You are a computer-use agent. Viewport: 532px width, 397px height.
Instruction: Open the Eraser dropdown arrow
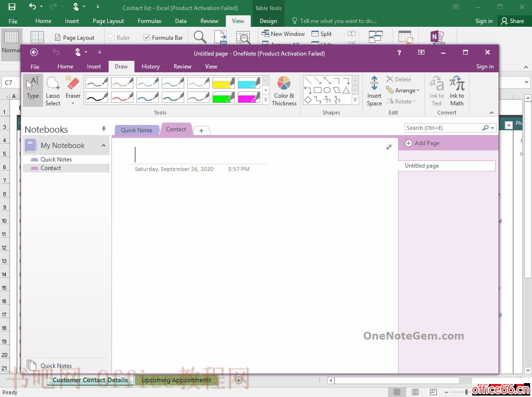coord(73,103)
